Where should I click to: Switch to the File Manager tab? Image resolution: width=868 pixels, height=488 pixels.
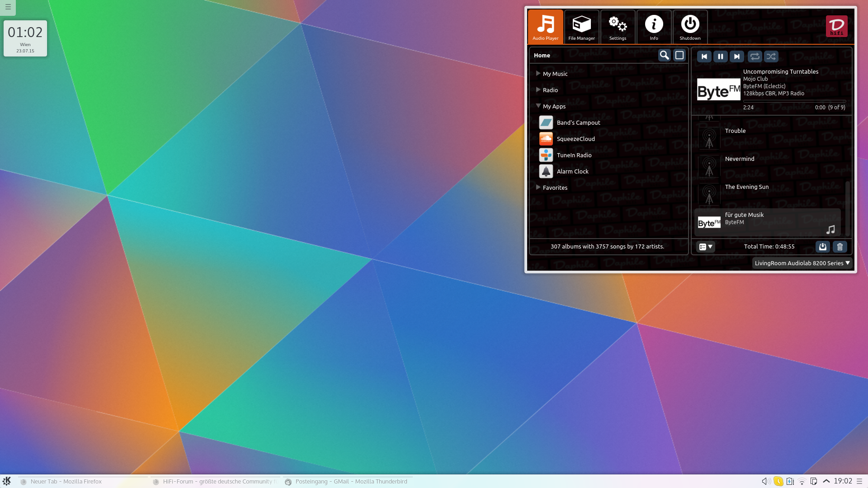click(x=581, y=27)
